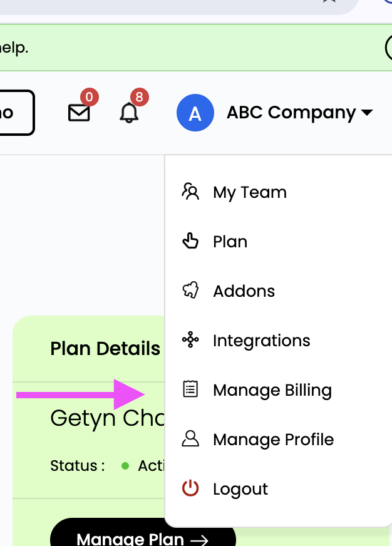Click the Manage Billing receipt icon
Image resolution: width=392 pixels, height=546 pixels.
click(190, 389)
